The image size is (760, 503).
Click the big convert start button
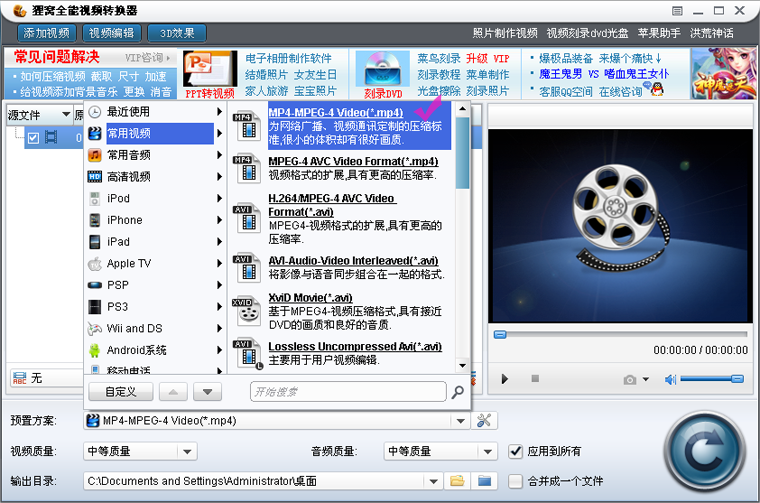(x=704, y=452)
